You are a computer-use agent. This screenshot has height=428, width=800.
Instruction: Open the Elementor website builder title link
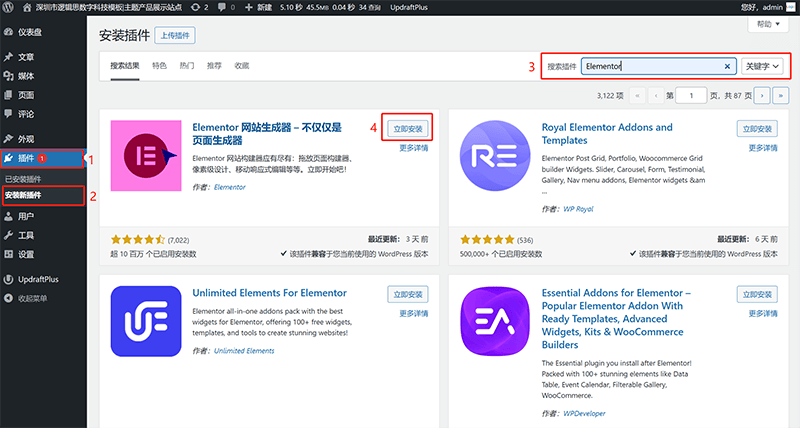[x=267, y=134]
